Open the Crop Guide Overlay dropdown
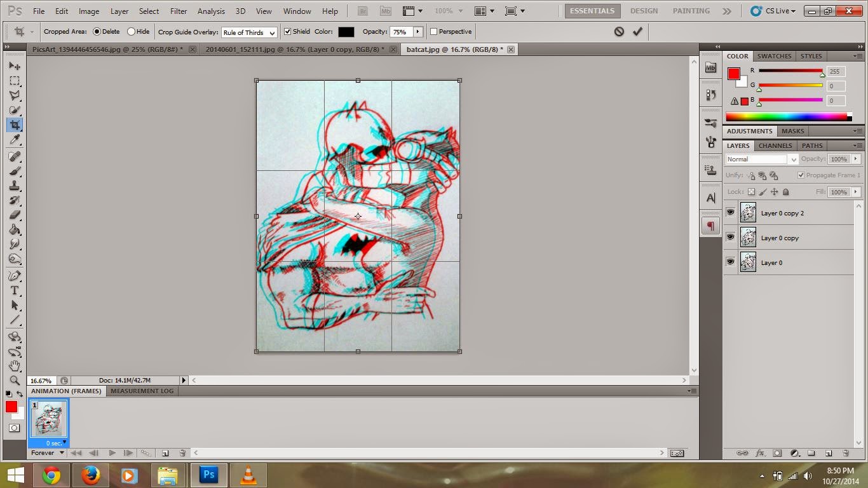The height and width of the screenshot is (488, 868). tap(249, 32)
